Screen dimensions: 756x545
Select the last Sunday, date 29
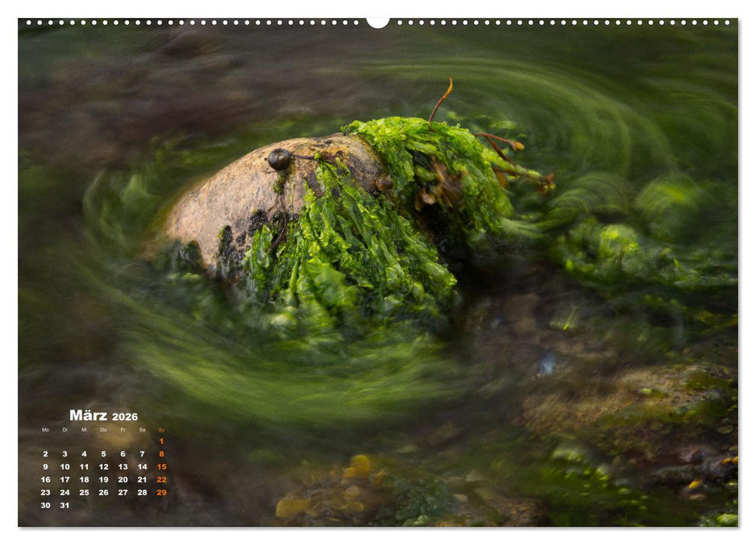pyautogui.click(x=161, y=492)
